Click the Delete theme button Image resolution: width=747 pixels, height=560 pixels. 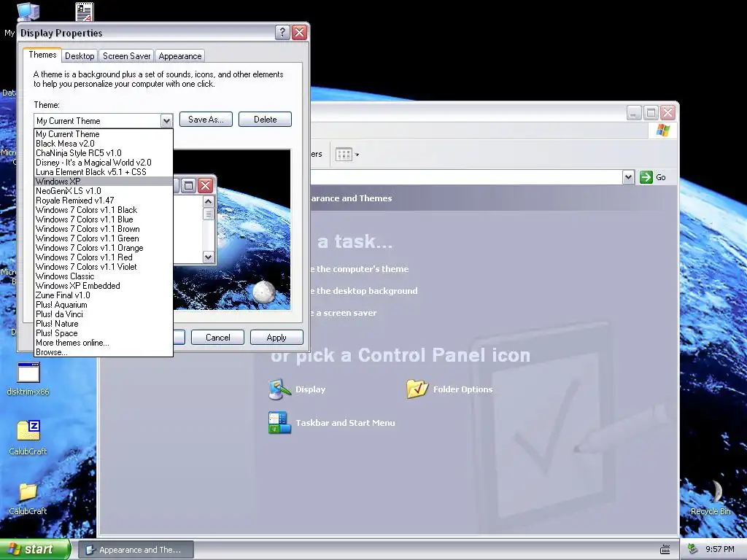[x=265, y=120]
